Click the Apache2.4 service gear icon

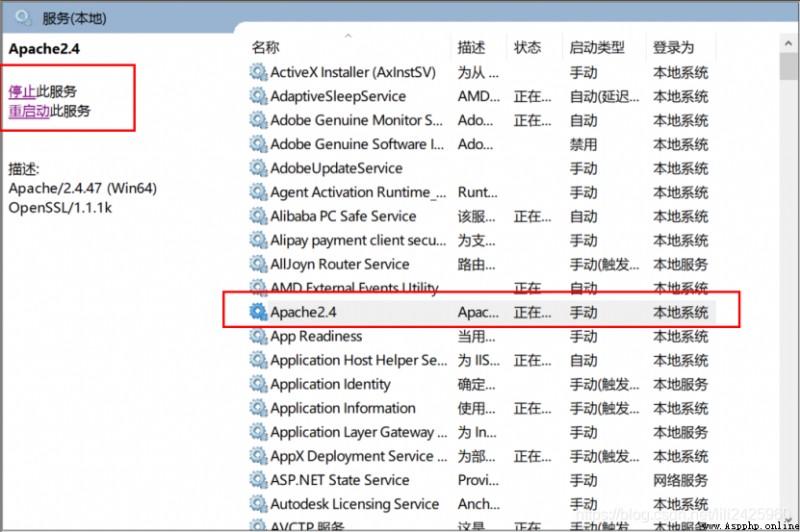coord(258,312)
